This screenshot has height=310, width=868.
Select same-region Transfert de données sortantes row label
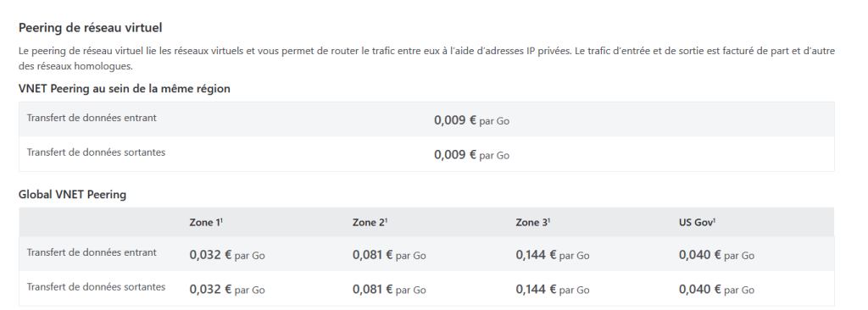(97, 152)
